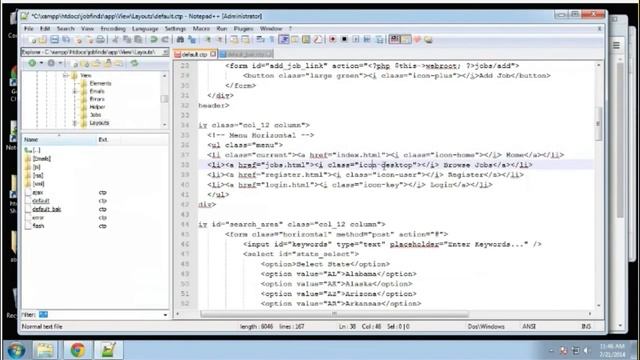Click the Print toolbar icon
This screenshot has width=640, height=360.
[101, 40]
